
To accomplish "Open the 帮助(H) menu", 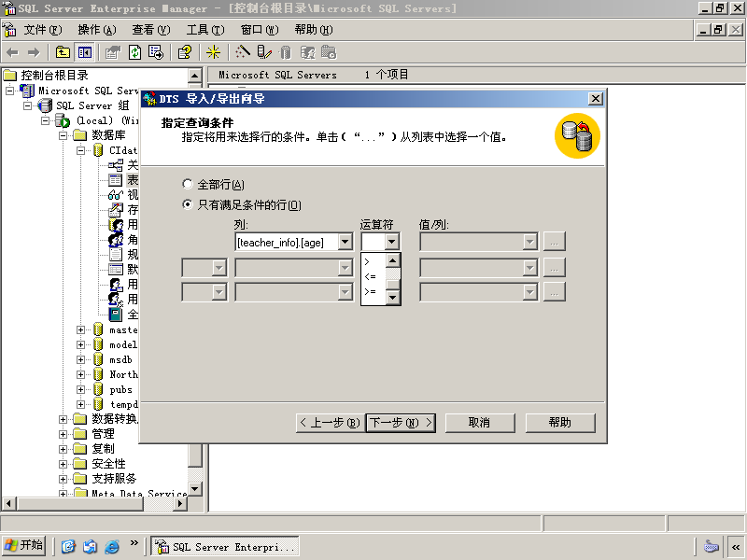I will 314,30.
